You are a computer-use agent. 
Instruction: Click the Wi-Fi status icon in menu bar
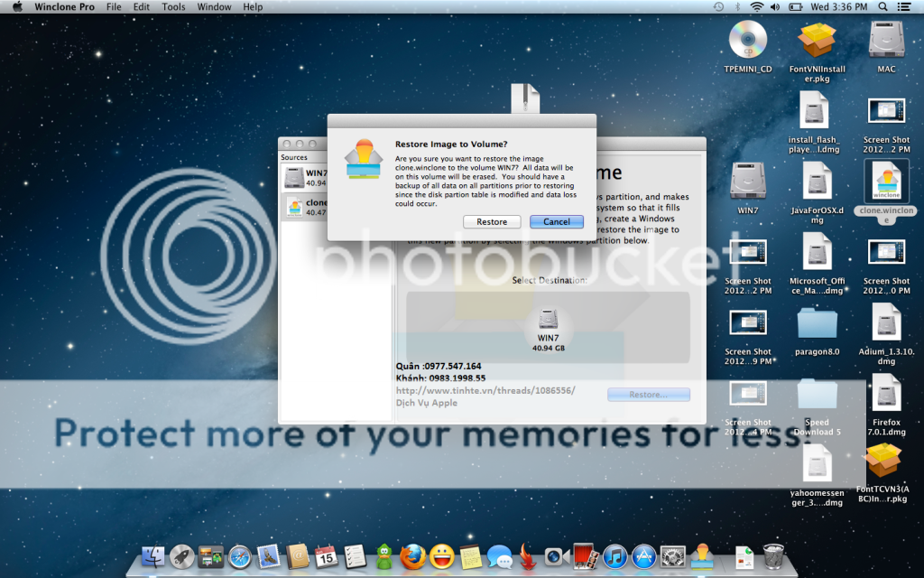(756, 7)
